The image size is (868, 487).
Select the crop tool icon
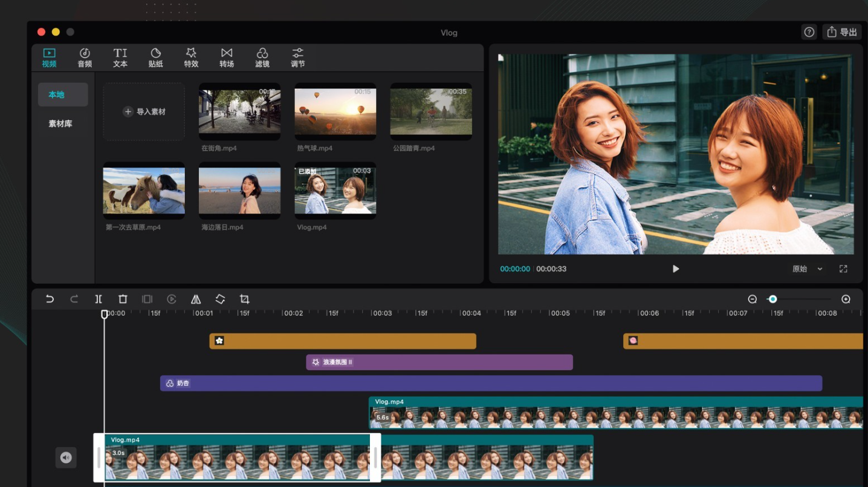(244, 299)
